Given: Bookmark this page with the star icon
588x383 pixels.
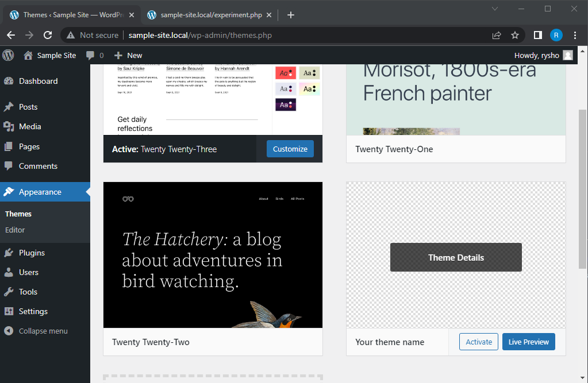Looking at the screenshot, I should pos(515,35).
